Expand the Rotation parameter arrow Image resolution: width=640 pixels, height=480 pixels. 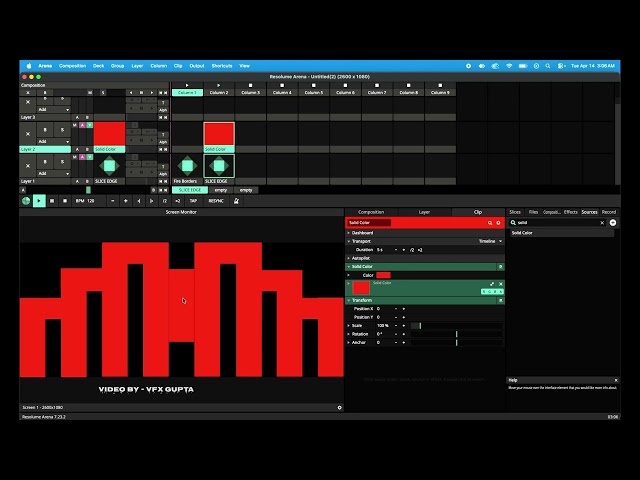349,334
